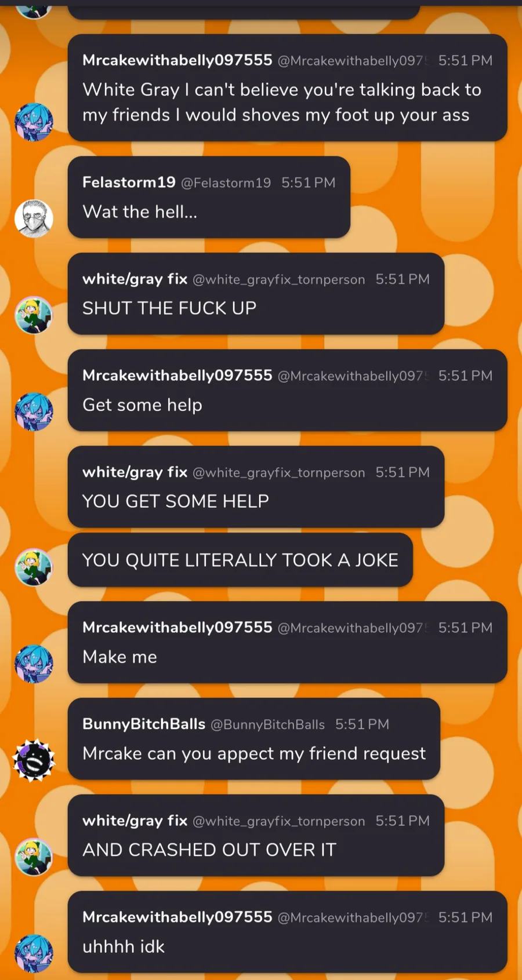Tap Mrcake's avatar beside 'Get some help'
The height and width of the screenshot is (980, 522).
point(34,411)
